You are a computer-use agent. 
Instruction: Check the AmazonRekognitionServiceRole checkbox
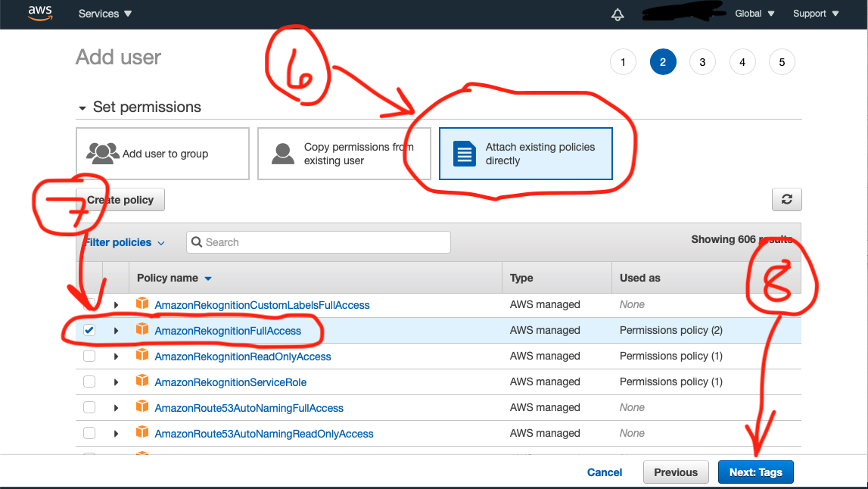point(89,382)
